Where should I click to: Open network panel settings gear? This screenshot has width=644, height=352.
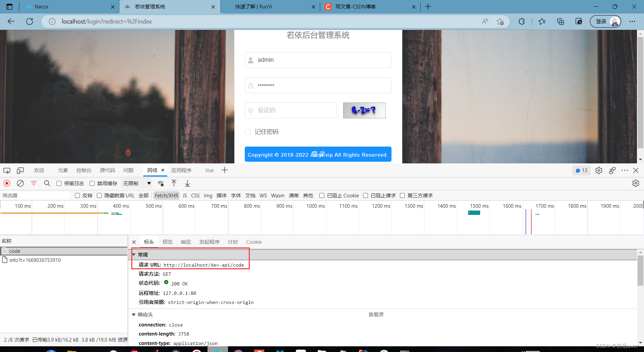coord(636,183)
